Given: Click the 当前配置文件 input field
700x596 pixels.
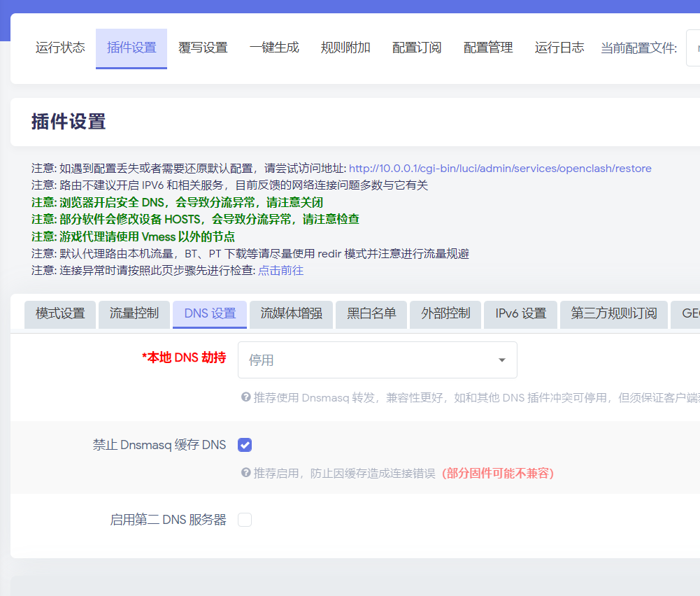Looking at the screenshot, I should pyautogui.click(x=692, y=48).
